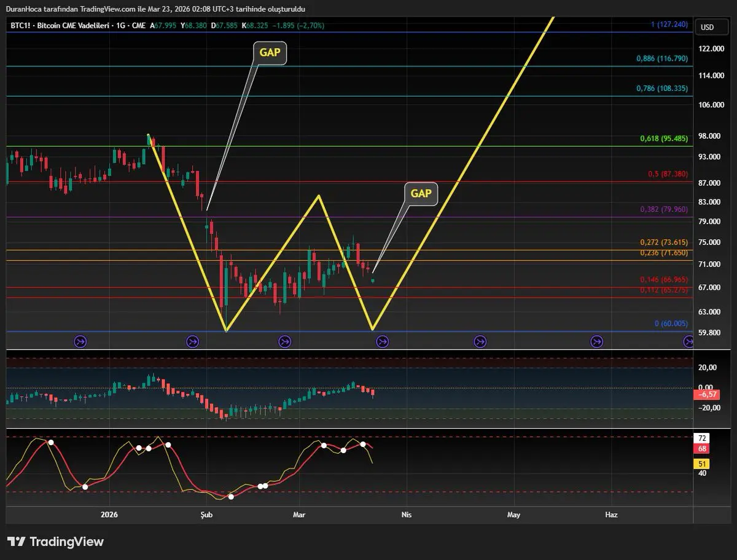Click the red 68 oscillator value tag
Image resolution: width=737 pixels, height=560 pixels.
[701, 449]
